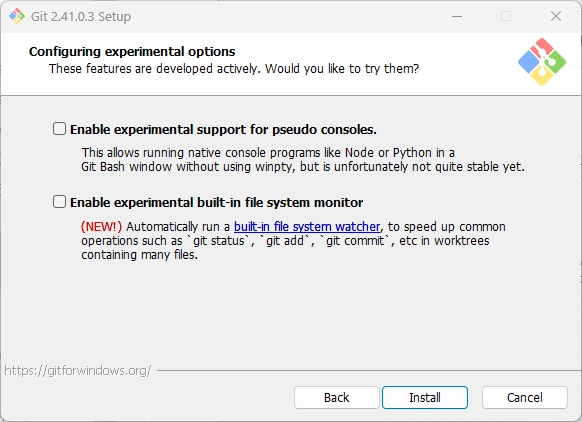Click the large Git logo in header
The image size is (582, 422).
click(x=542, y=62)
